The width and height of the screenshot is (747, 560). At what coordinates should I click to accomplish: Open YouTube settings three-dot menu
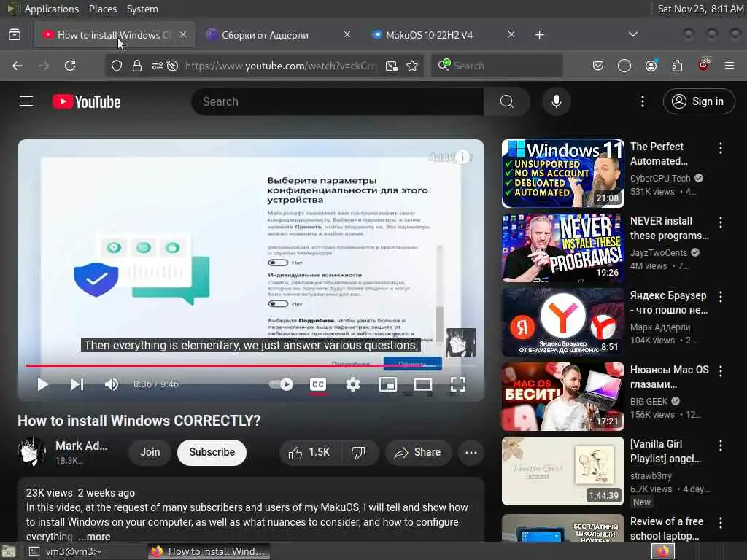[642, 101]
